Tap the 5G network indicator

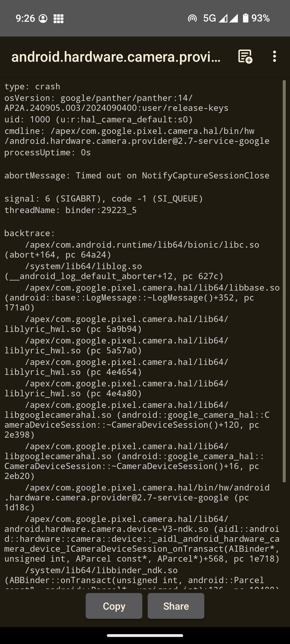(209, 18)
